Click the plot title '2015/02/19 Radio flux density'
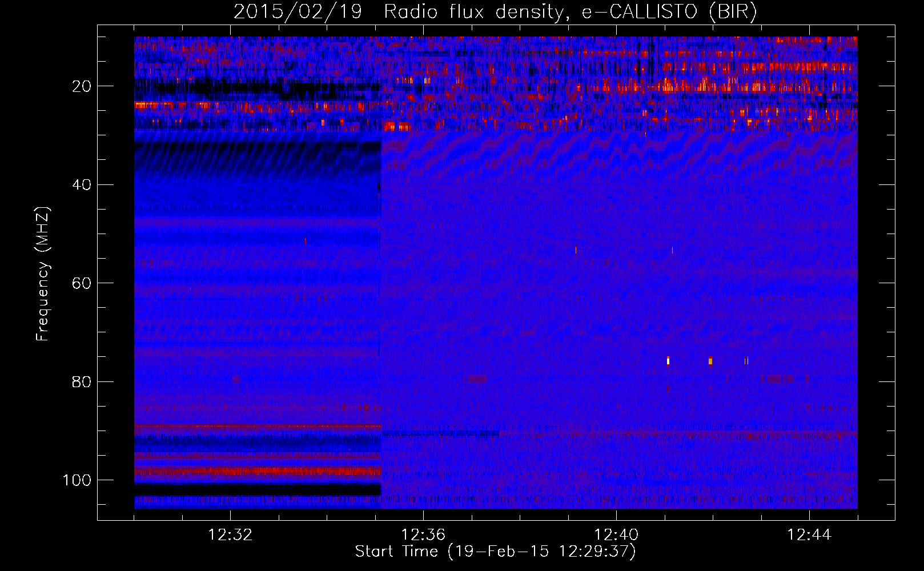Screen dimensions: 924x571 (x=496, y=12)
